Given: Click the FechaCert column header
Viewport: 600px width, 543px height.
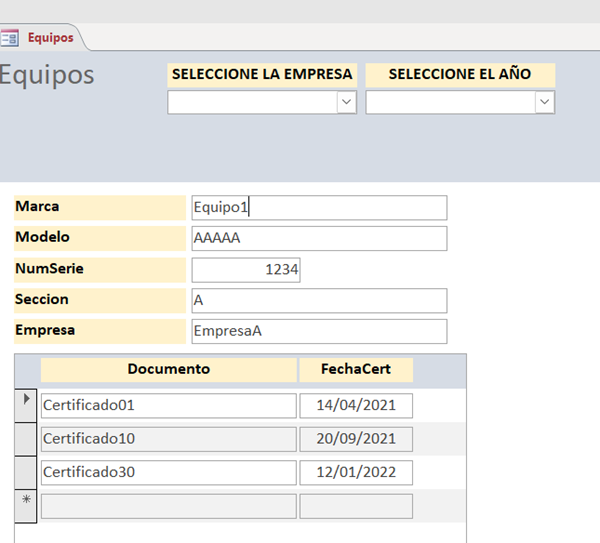Looking at the screenshot, I should [x=355, y=369].
